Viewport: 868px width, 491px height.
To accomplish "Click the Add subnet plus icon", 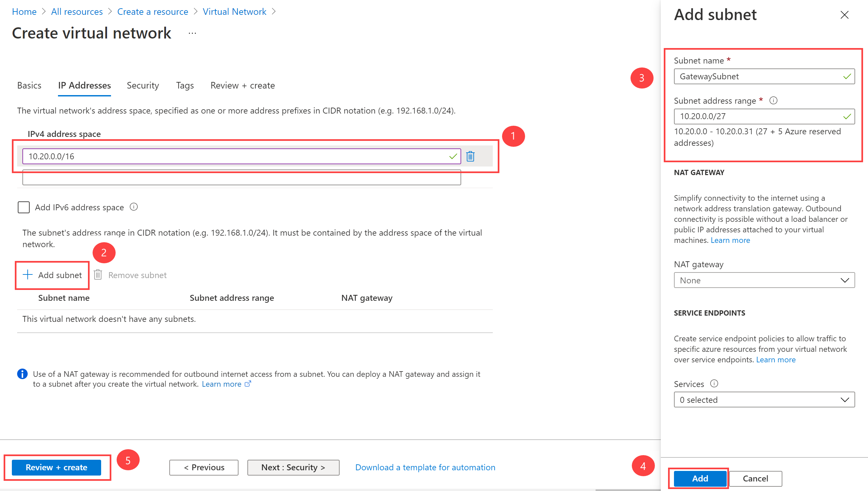I will pos(27,275).
